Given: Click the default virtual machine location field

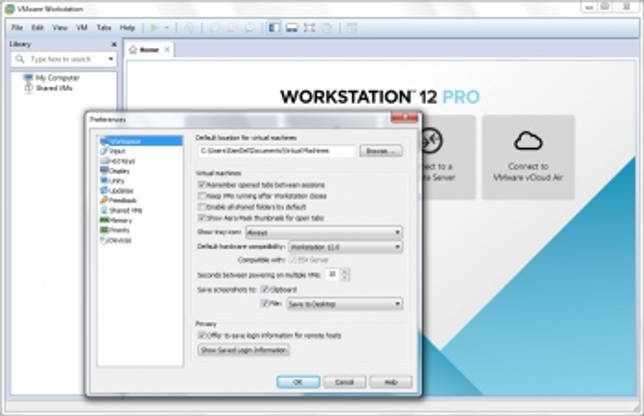Looking at the screenshot, I should click(276, 151).
